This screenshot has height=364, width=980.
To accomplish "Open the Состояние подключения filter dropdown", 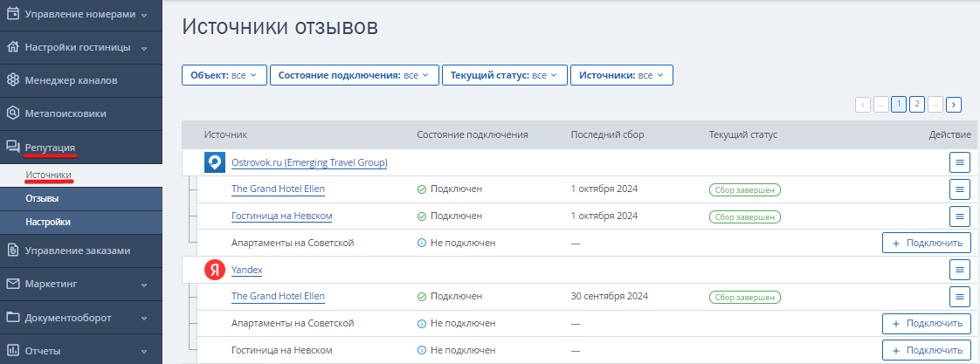I will coord(355,75).
